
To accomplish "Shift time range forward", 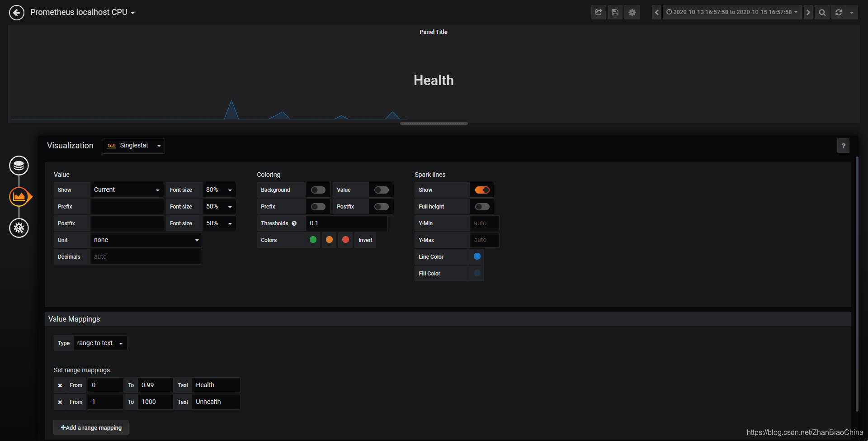I will (808, 12).
